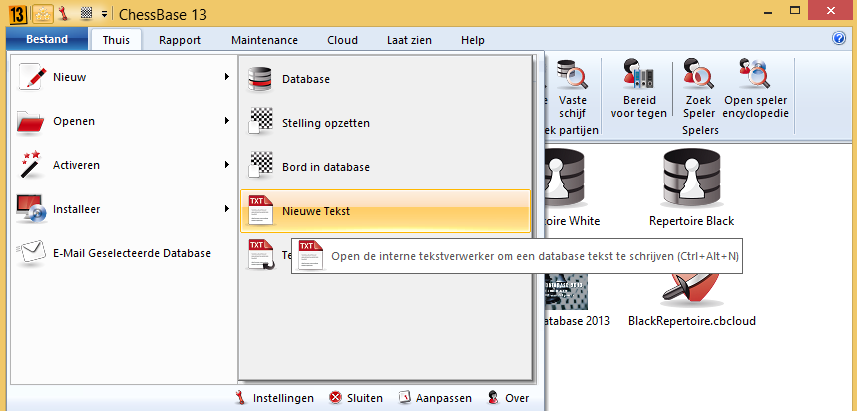
Task: Click the red X icon beside Sluiten
Action: pos(336,398)
